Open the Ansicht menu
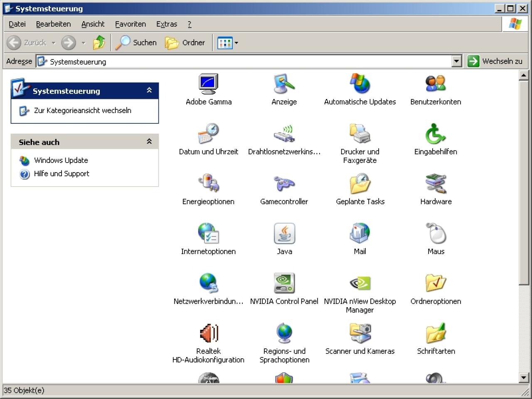This screenshot has width=532, height=399. 93,24
